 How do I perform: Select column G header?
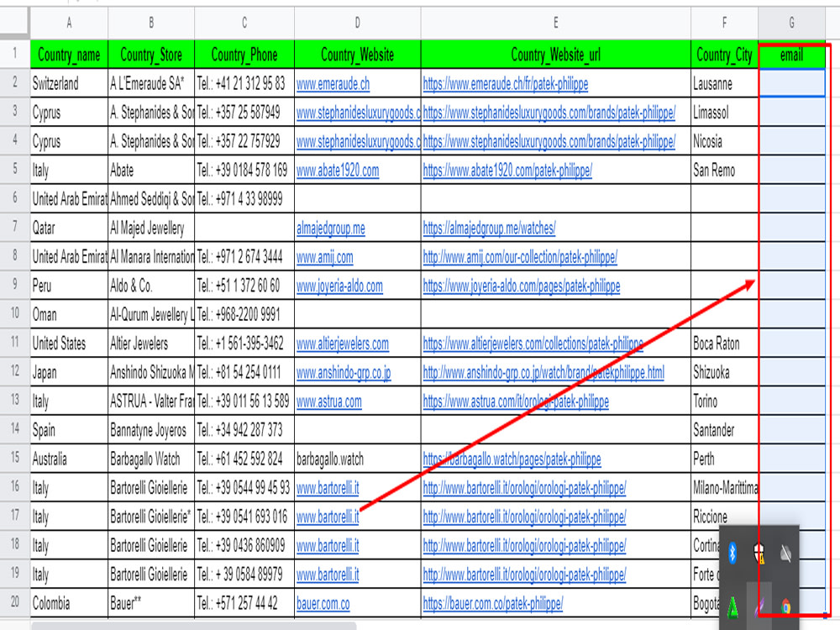792,23
